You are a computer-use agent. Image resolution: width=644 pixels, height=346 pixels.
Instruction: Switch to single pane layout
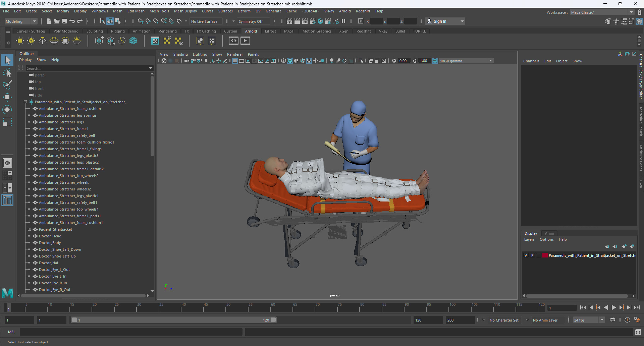pos(7,163)
